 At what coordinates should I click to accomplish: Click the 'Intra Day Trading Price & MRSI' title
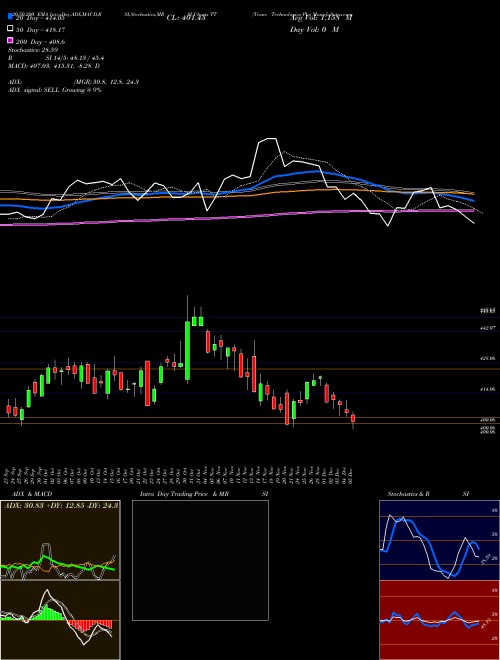click(x=204, y=494)
